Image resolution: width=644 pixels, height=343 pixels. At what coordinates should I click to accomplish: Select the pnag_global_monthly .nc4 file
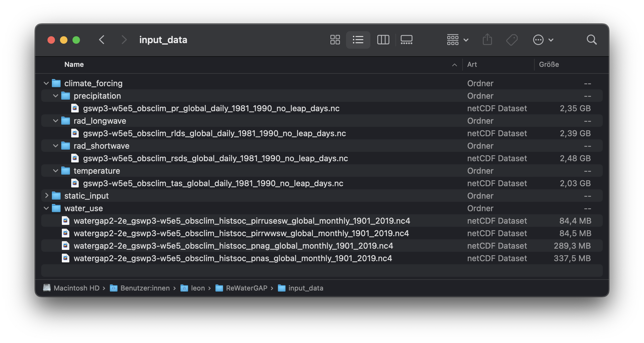[233, 246]
